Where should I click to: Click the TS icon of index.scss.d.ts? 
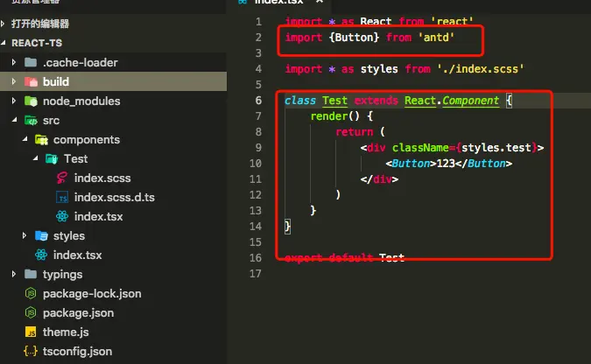point(62,197)
